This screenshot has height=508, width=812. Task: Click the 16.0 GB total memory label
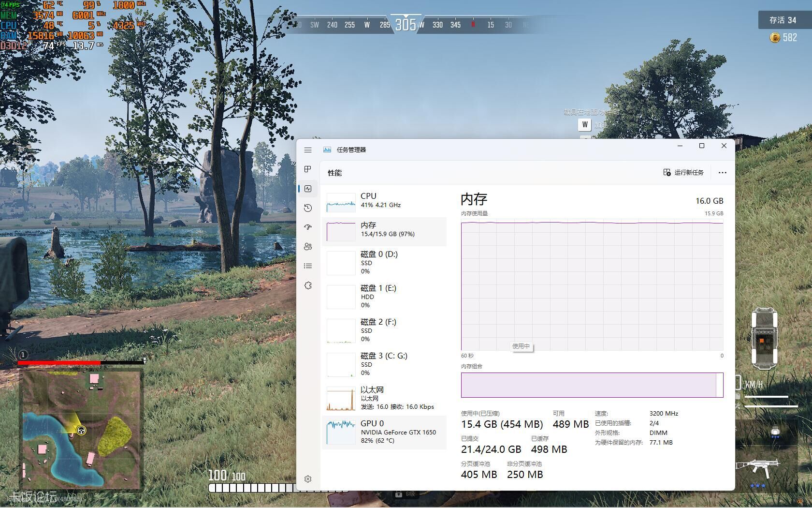710,201
